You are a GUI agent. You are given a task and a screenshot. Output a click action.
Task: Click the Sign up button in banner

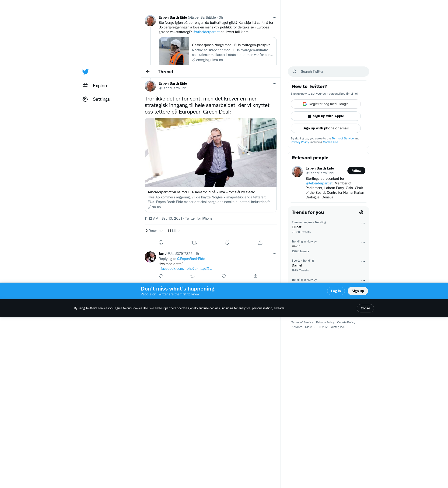click(357, 291)
